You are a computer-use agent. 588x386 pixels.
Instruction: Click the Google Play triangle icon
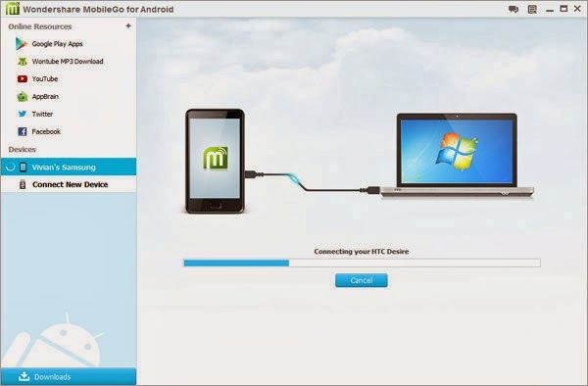pos(22,44)
